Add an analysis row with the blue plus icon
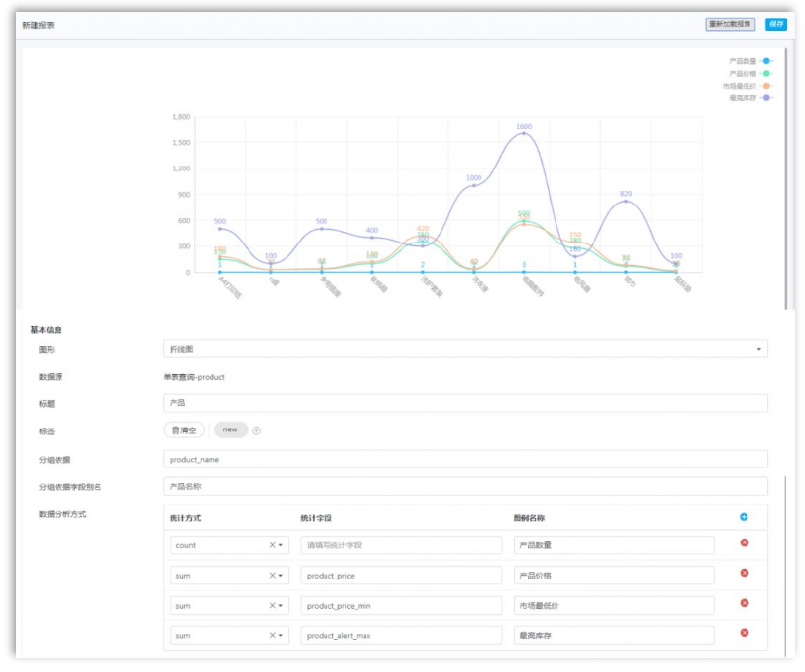Screen dimensions: 805x672 point(743,517)
